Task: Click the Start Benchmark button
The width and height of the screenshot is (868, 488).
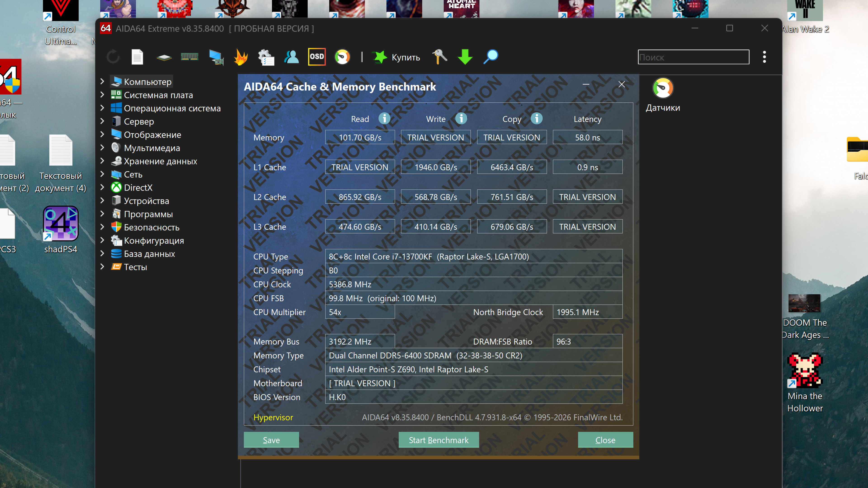Action: (x=439, y=440)
